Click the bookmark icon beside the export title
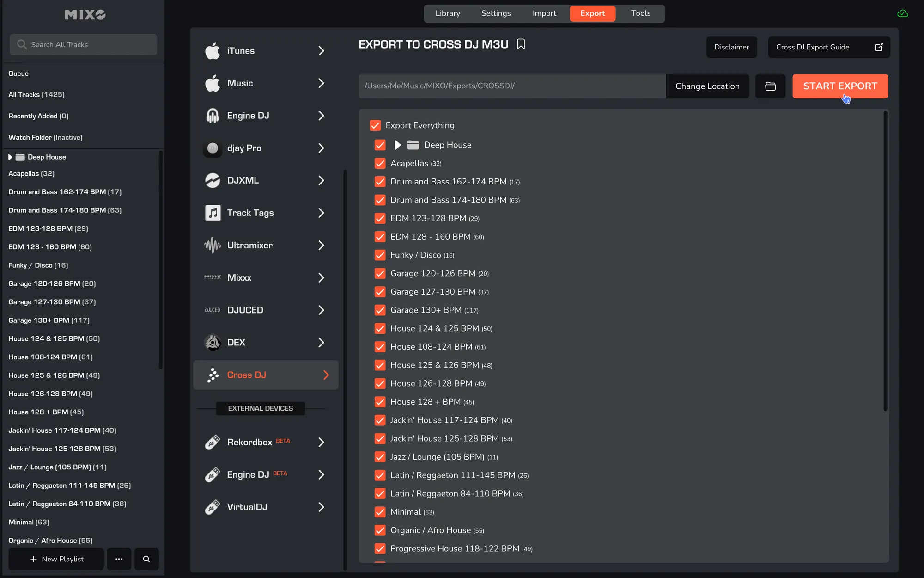The image size is (924, 578). click(521, 44)
